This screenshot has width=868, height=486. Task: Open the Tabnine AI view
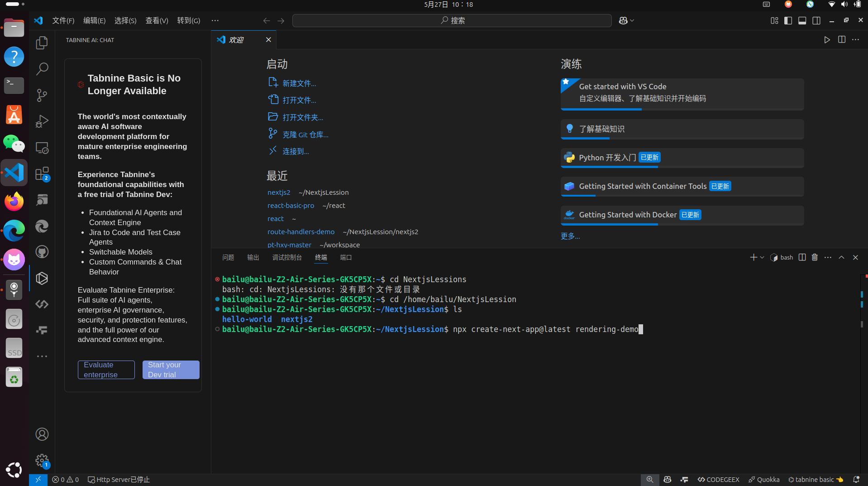point(42,278)
